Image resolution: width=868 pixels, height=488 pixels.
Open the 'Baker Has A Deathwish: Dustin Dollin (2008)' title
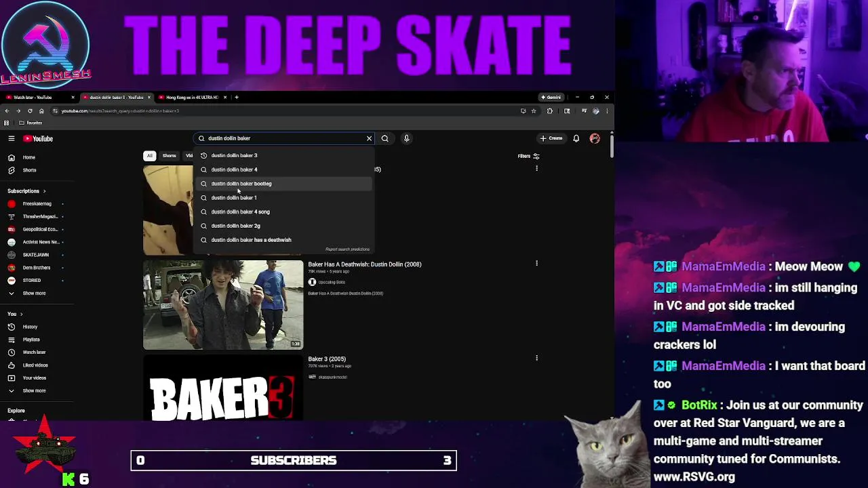pyautogui.click(x=364, y=264)
